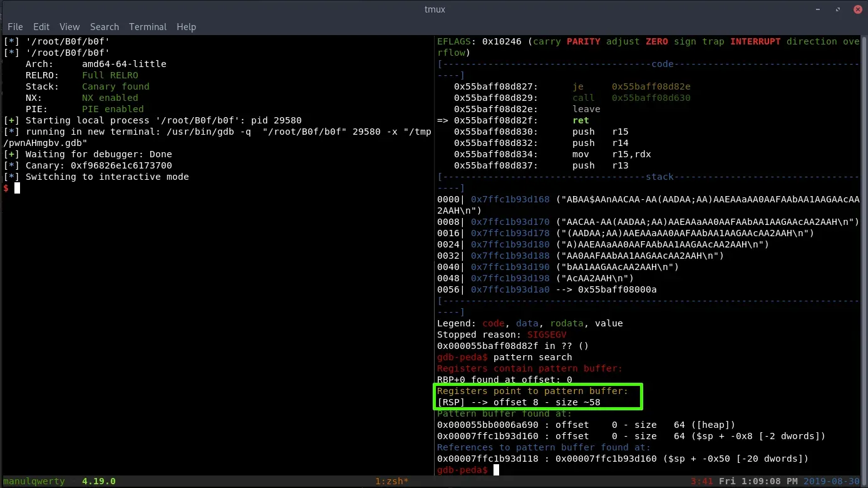Open the Edit menu
Viewport: 868px width, 488px height.
(x=41, y=27)
